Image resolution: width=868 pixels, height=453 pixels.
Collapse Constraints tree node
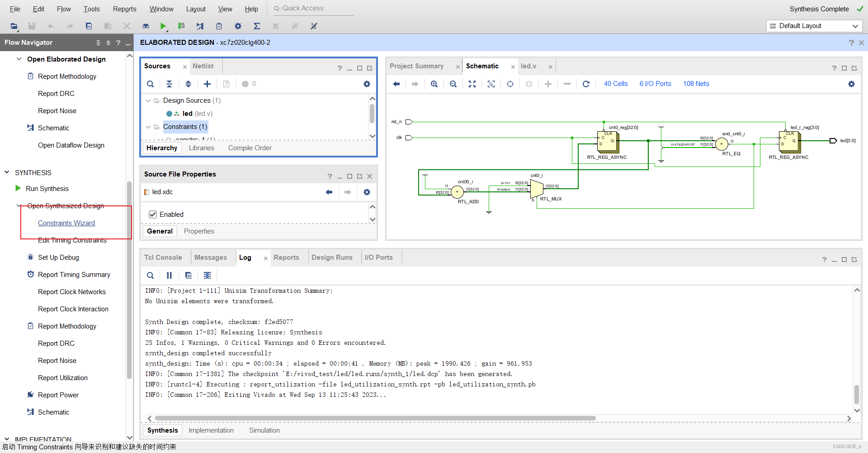coord(148,127)
